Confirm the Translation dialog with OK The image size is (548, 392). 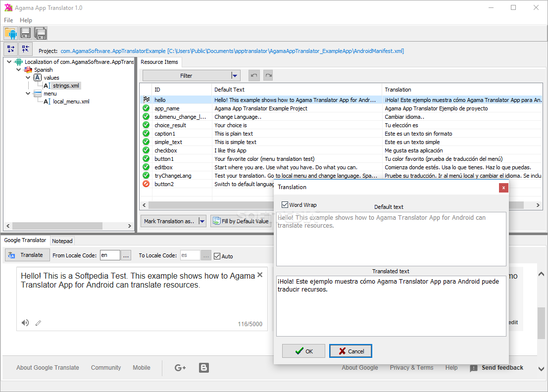coord(304,351)
